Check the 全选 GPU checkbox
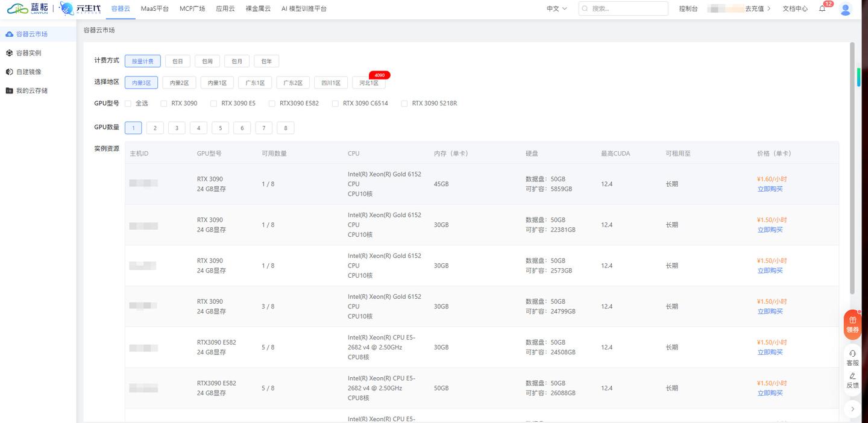This screenshot has height=423, width=868. (x=128, y=104)
